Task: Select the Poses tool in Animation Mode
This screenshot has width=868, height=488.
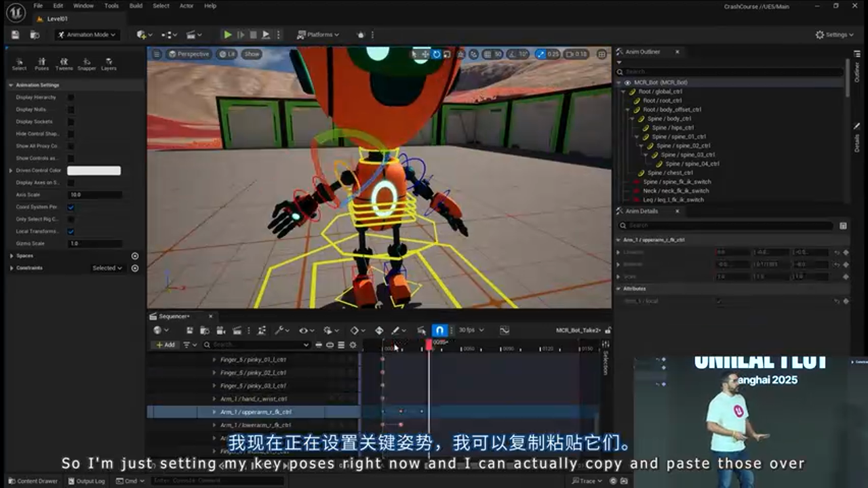Action: point(41,64)
